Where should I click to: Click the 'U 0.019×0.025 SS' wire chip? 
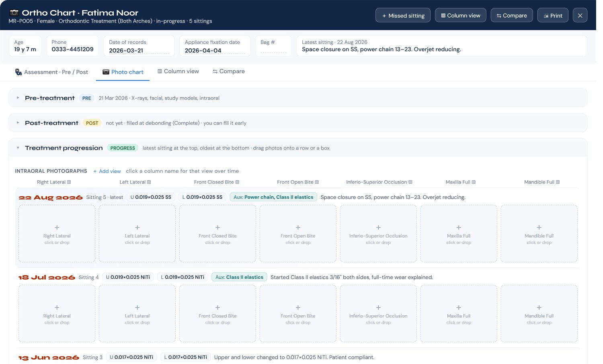(151, 197)
